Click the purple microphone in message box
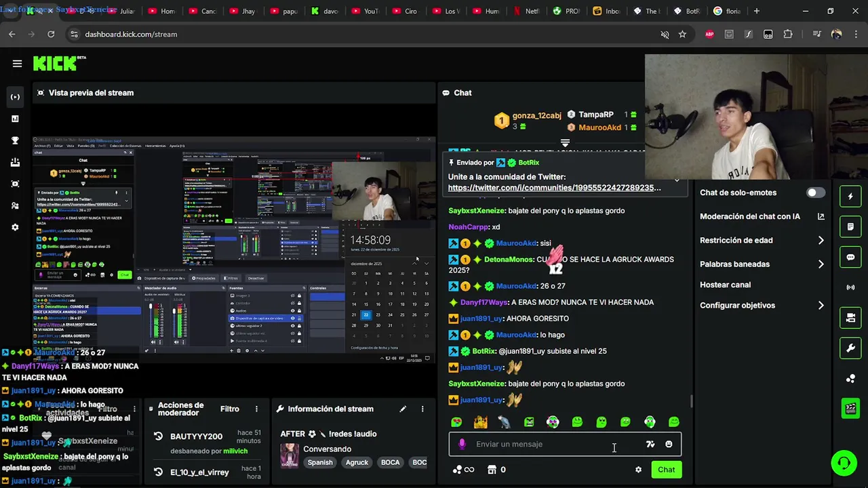868x488 pixels. [x=462, y=444]
